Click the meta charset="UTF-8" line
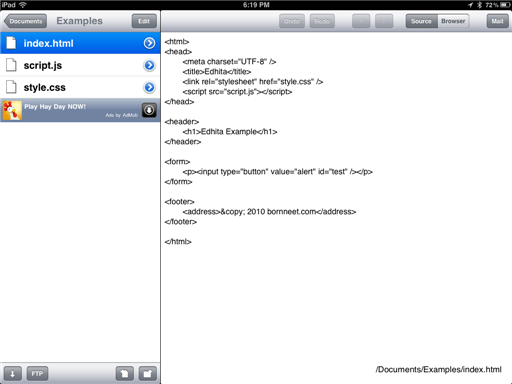This screenshot has height=384, width=512. coord(229,62)
